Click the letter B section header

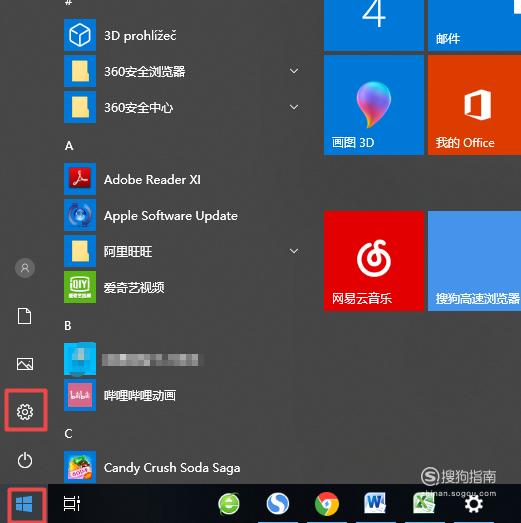click(68, 326)
